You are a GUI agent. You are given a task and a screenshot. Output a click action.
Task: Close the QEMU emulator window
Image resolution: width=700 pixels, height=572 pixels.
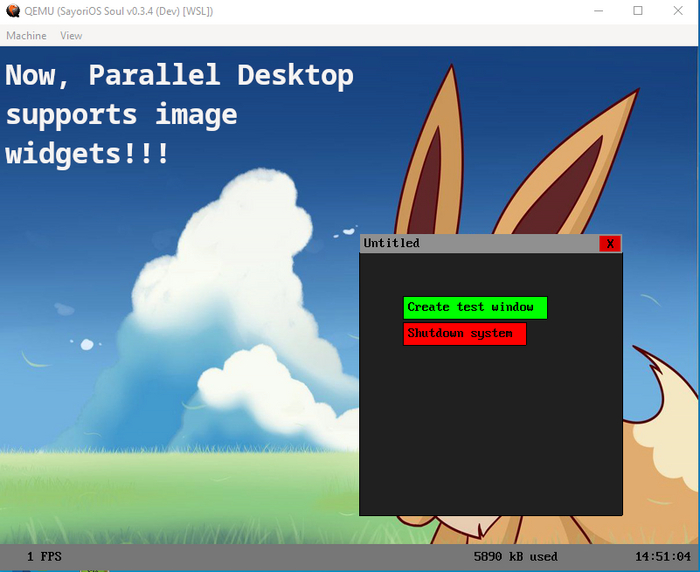(678, 11)
